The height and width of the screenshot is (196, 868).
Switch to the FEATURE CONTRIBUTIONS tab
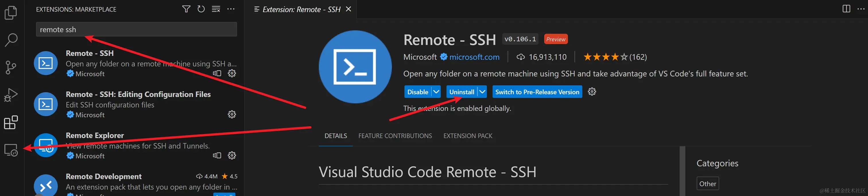pyautogui.click(x=395, y=136)
